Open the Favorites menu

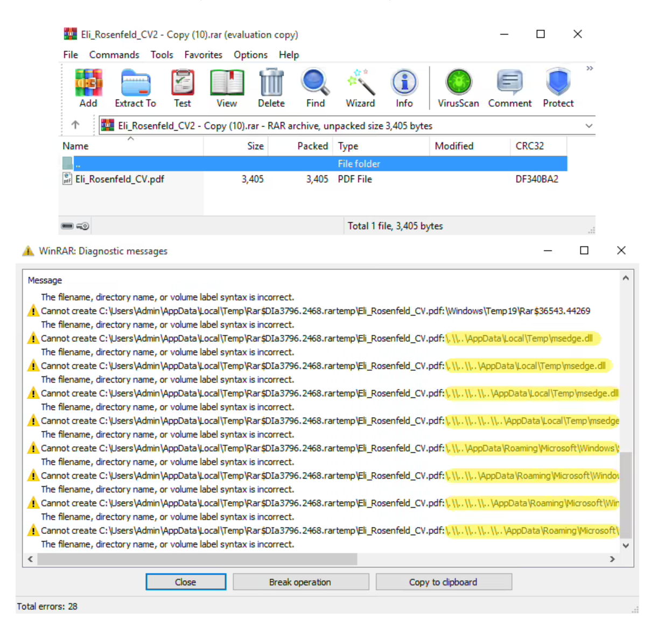click(x=203, y=55)
